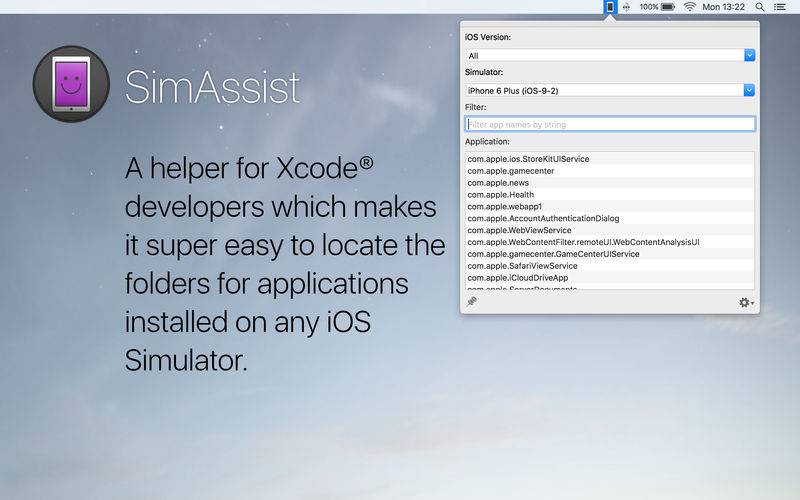This screenshot has height=500, width=800.
Task: Click the menu bar icon left of 100%
Action: (x=626, y=7)
